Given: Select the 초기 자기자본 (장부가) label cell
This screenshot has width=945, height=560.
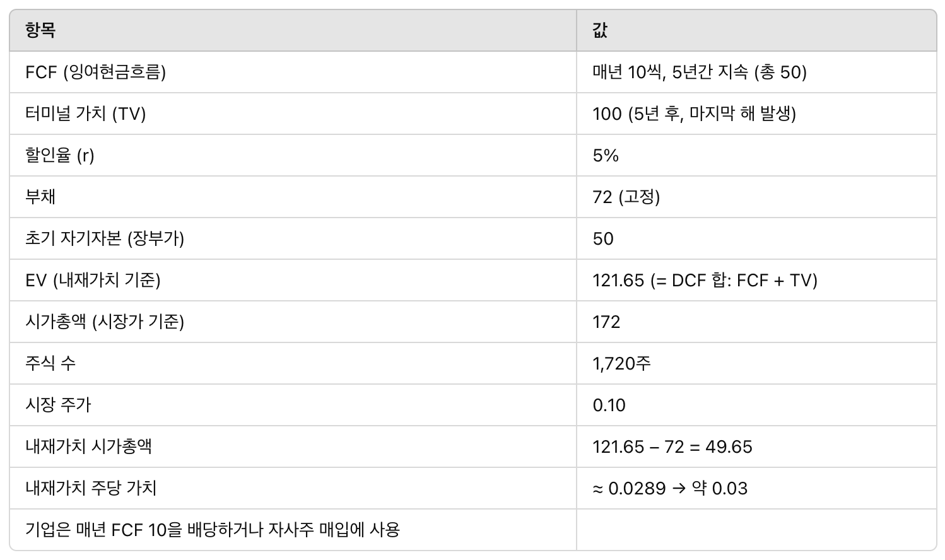Looking at the screenshot, I should click(105, 238).
